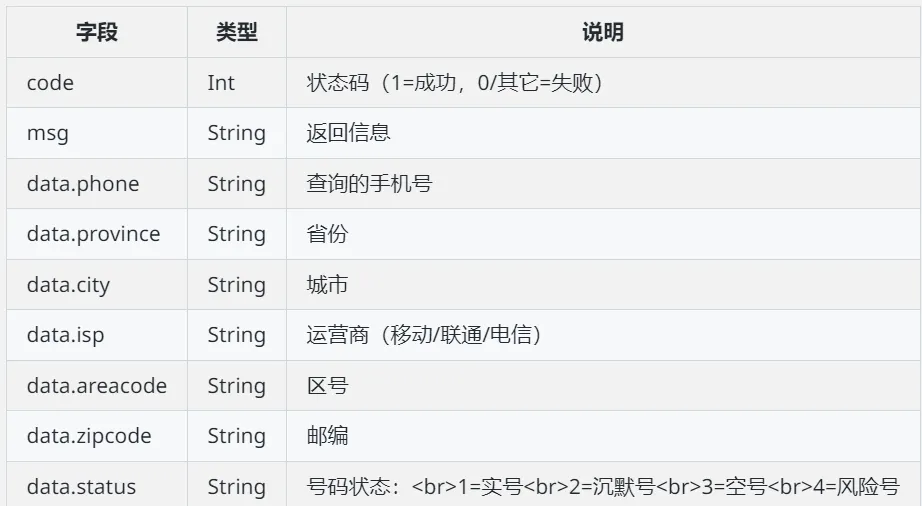Click the data.isp field name
Screen dimensions: 922x506
coord(65,335)
